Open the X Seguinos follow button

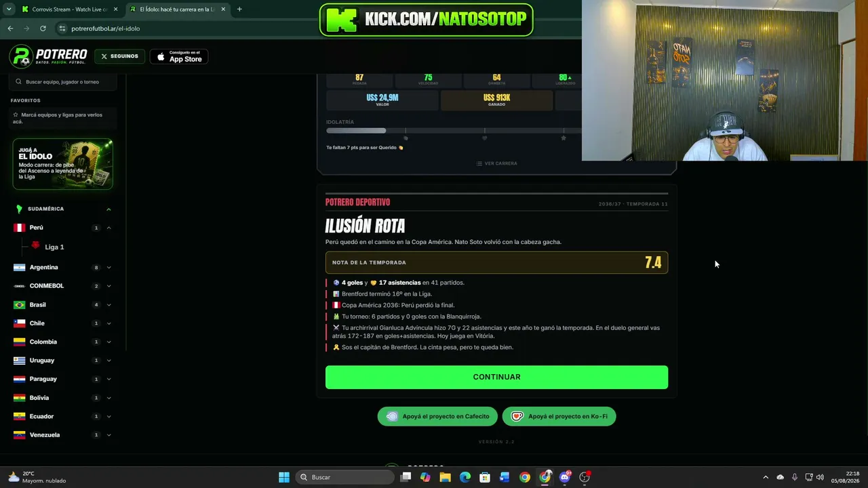(119, 56)
